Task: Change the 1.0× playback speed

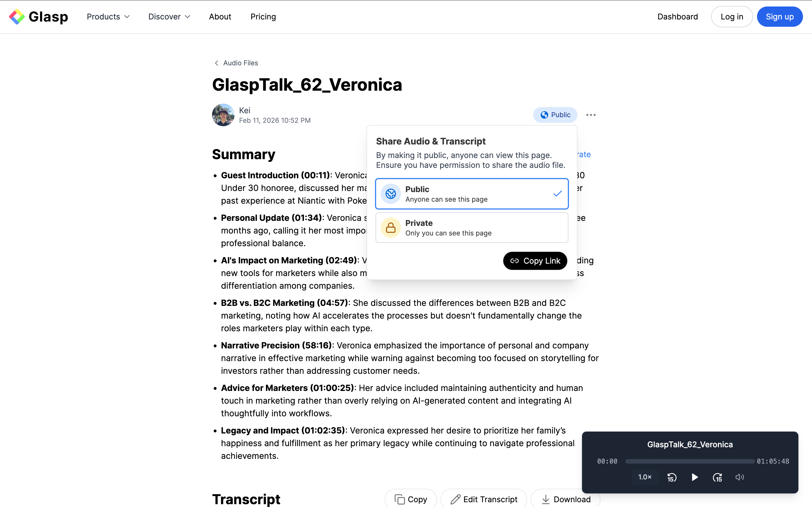Action: 645,477
